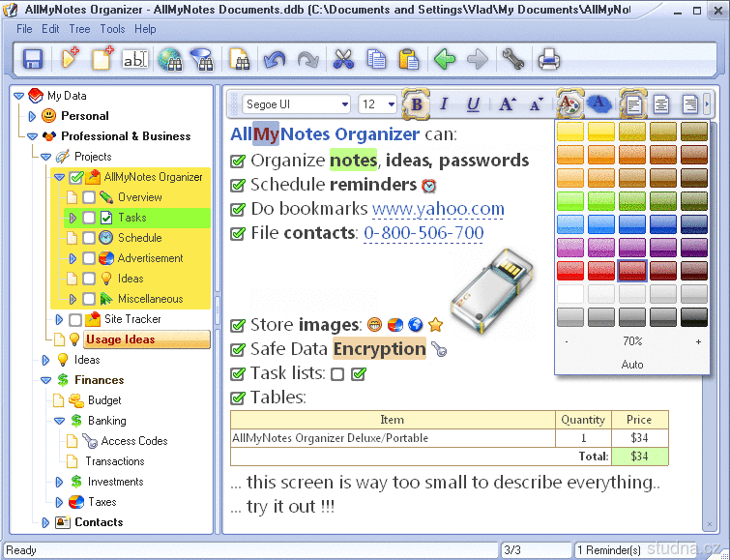This screenshot has width=730, height=560.
Task: Open global search globe-binoculars icon
Action: click(170, 60)
